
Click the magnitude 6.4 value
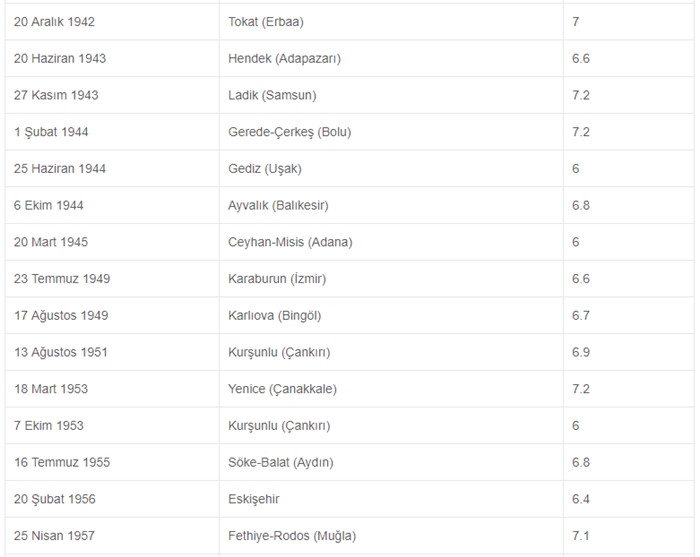[581, 499]
